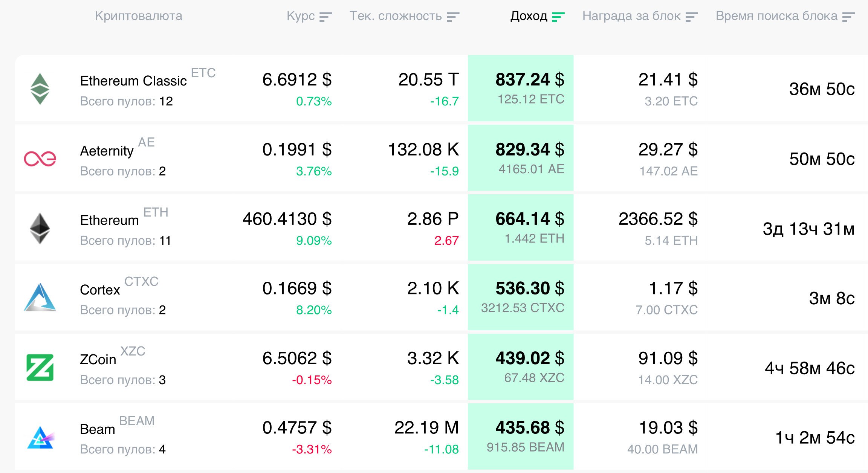Click the 21.41 $ block reward
Viewport: 868px width, 473px height.
click(x=668, y=80)
